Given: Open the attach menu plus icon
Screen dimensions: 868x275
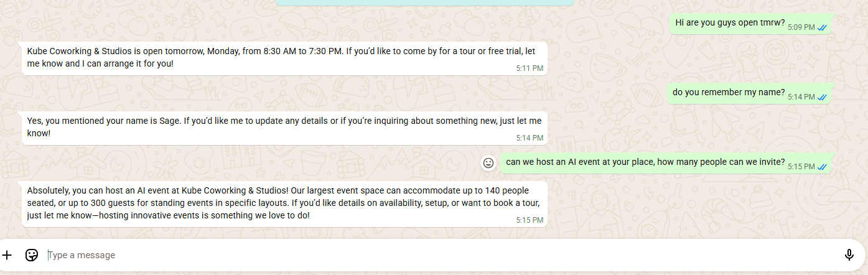Looking at the screenshot, I should (7, 255).
